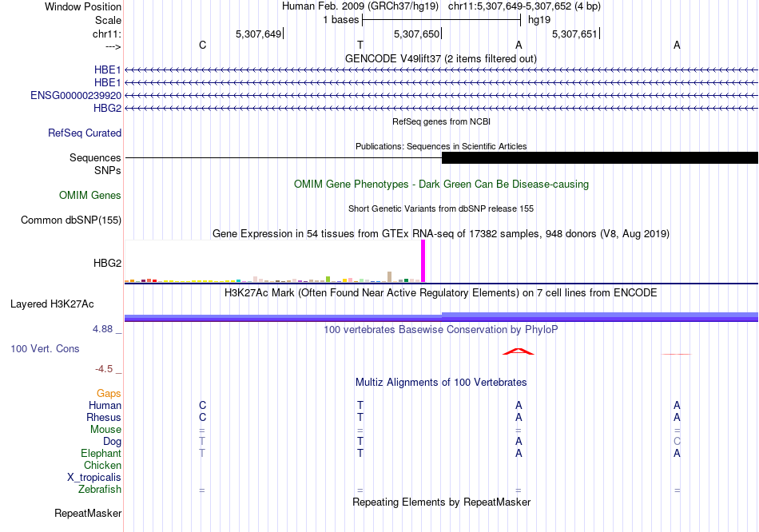
Task: Select the Sequences track label
Action: (x=95, y=158)
